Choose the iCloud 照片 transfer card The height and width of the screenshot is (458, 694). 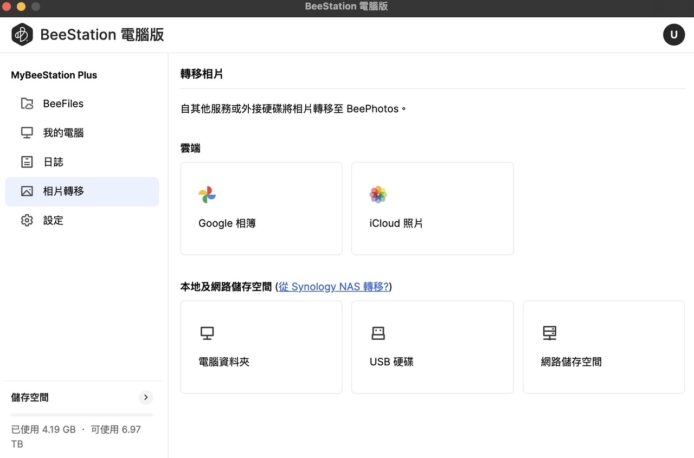point(432,208)
